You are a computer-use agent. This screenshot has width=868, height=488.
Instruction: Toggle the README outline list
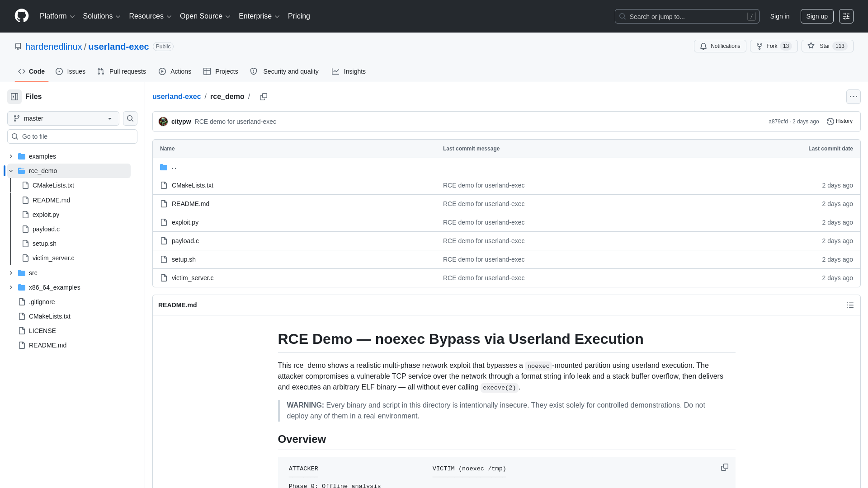tap(850, 305)
